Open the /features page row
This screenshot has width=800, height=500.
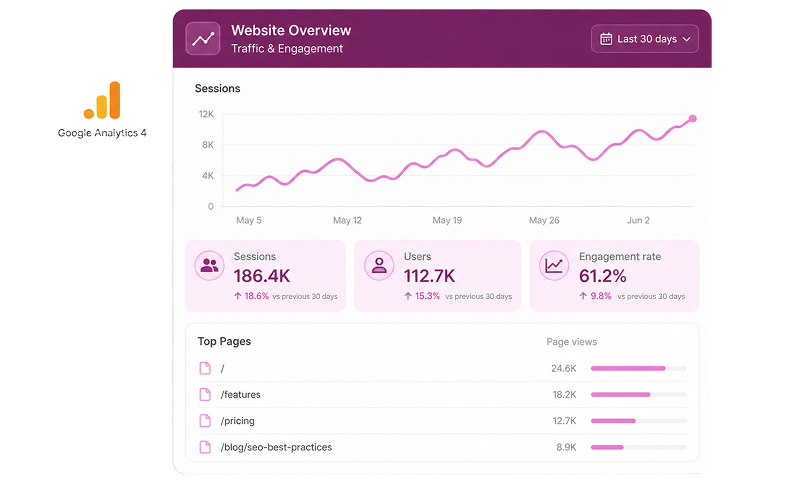442,394
